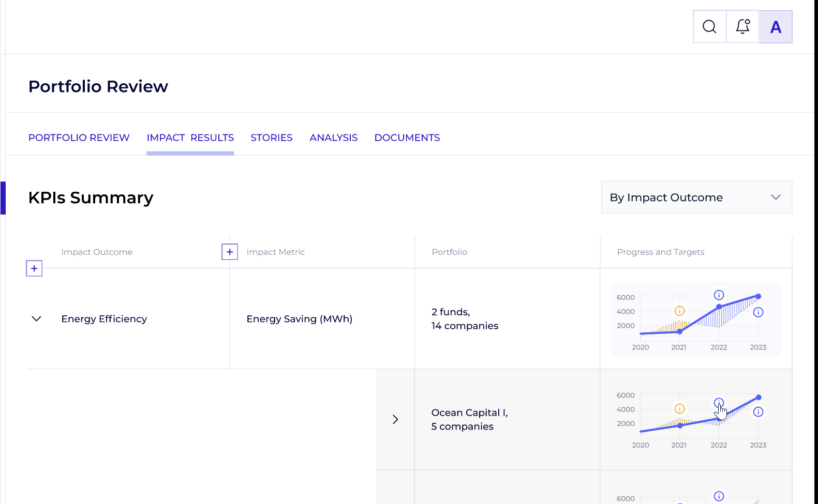Click the Impact Results tab

click(190, 138)
